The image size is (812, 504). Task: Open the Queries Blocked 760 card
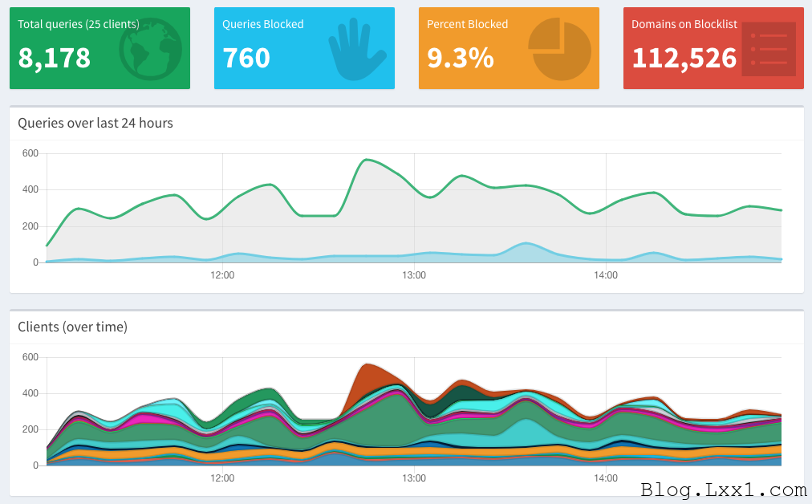pyautogui.click(x=305, y=48)
